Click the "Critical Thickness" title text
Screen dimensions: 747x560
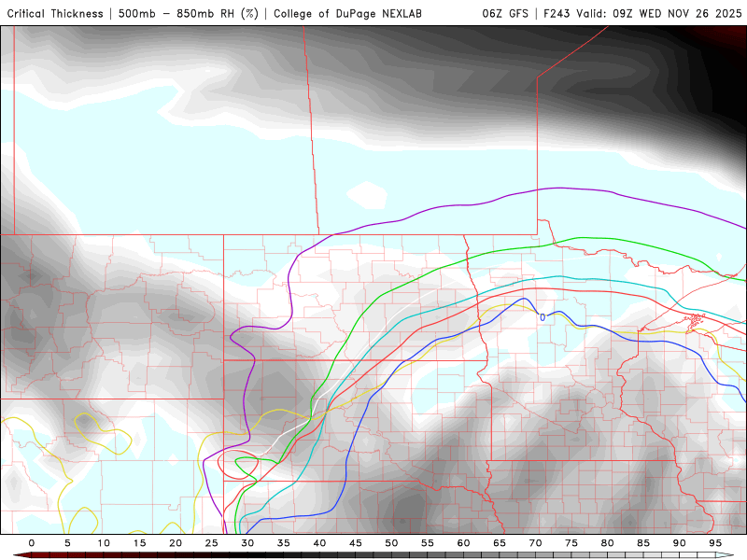[x=55, y=13]
